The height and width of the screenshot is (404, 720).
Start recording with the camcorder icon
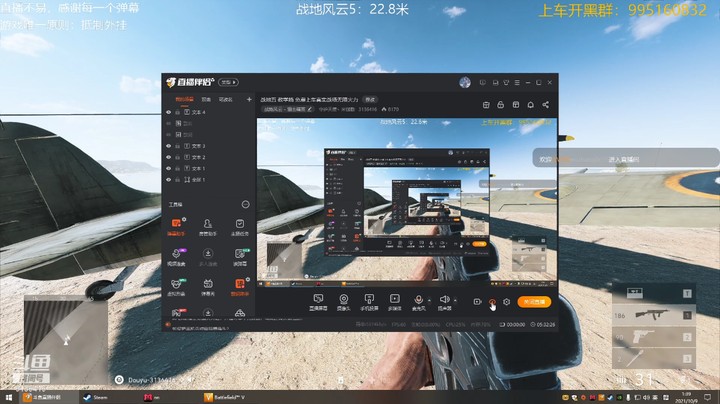pos(478,302)
